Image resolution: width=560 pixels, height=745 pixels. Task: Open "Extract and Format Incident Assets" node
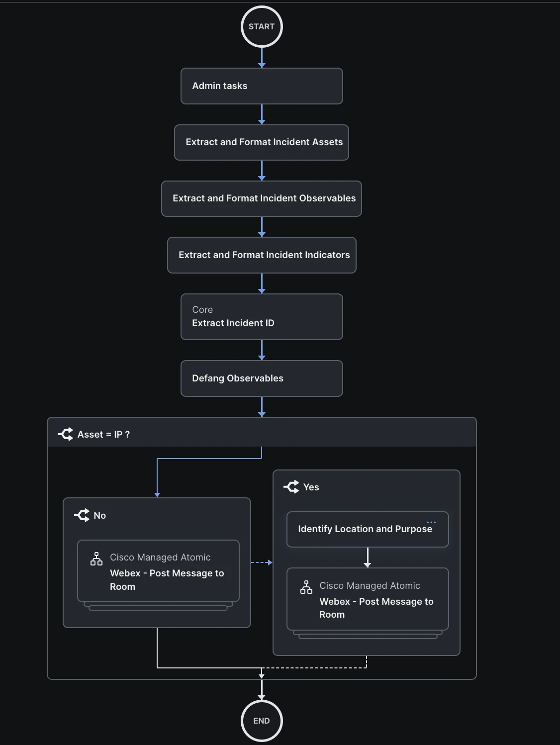[262, 142]
